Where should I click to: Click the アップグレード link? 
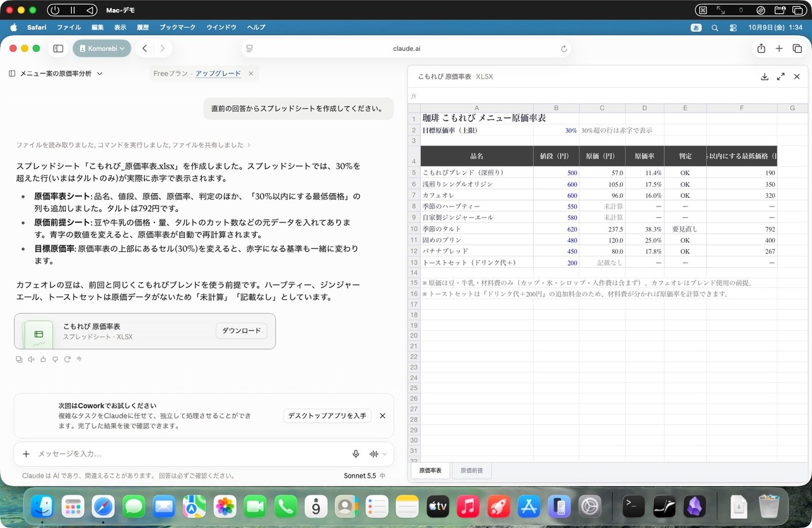tap(218, 74)
